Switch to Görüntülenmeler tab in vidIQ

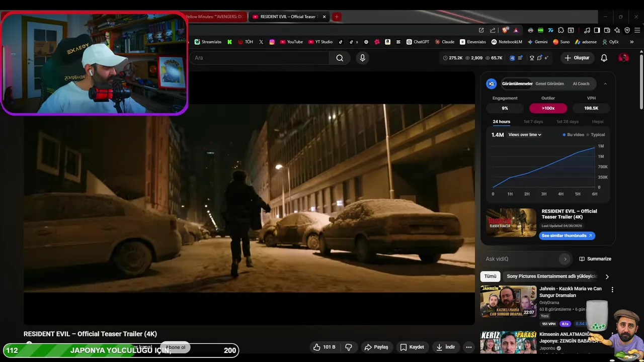coord(517,83)
